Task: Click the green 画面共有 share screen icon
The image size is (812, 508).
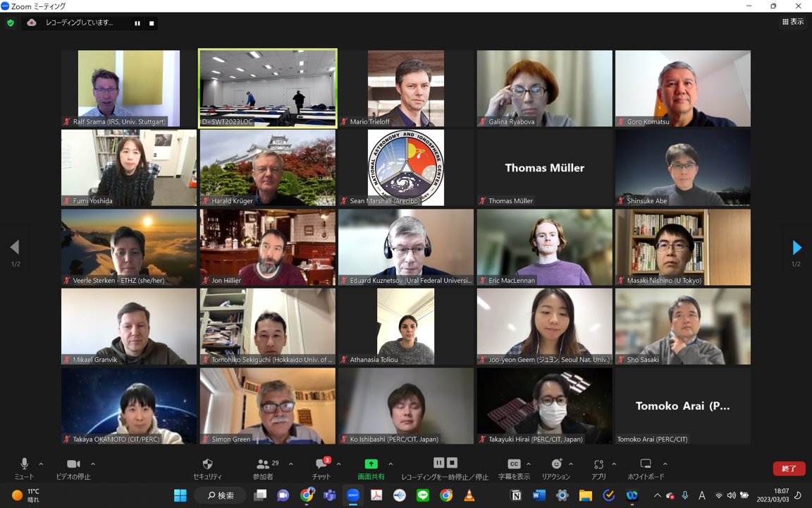Action: (371, 464)
